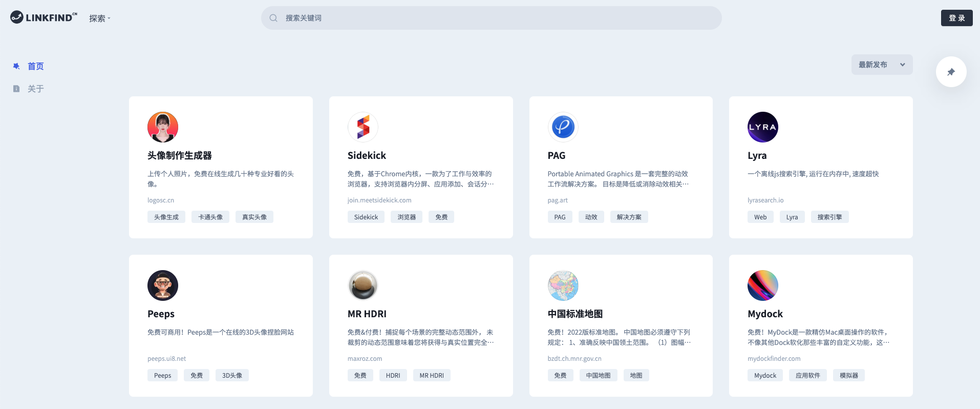Viewport: 980px width, 409px height.
Task: Click the Mydock tag
Action: pos(765,375)
